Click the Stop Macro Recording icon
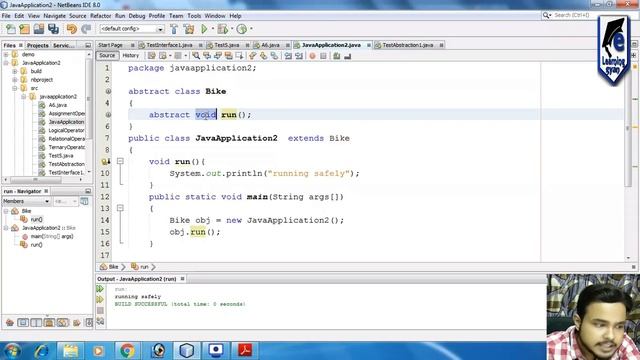640x360 pixels. pyautogui.click(x=323, y=56)
